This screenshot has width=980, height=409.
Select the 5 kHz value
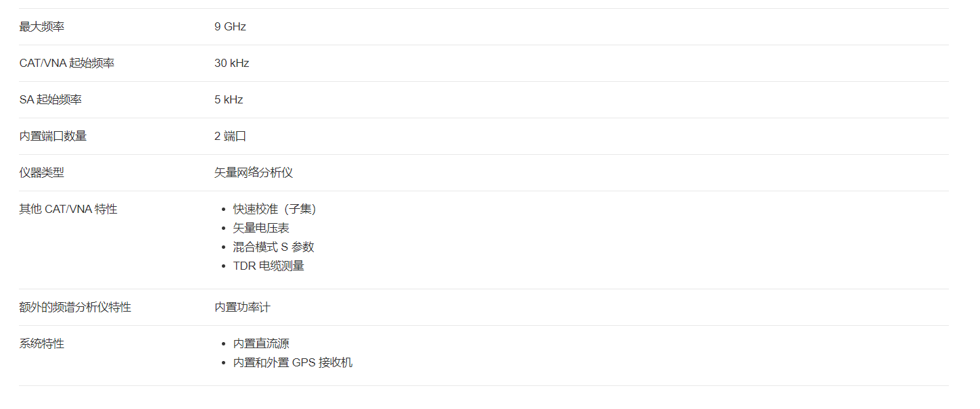point(229,100)
